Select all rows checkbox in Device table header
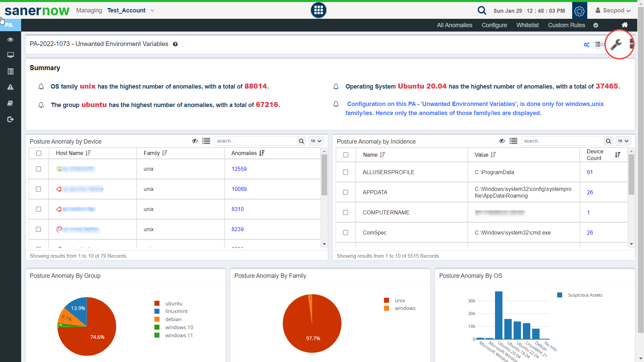Viewport: 644px width, 362px height. click(39, 153)
